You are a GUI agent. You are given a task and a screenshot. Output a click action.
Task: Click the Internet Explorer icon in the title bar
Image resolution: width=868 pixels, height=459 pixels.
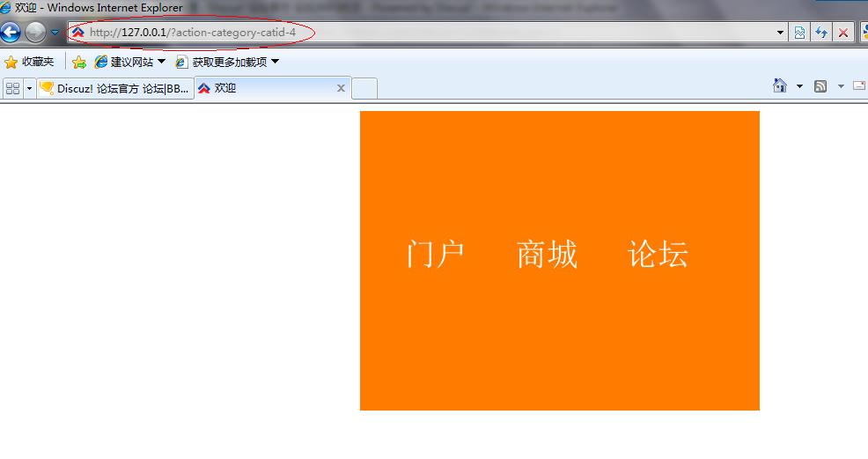pos(5,7)
